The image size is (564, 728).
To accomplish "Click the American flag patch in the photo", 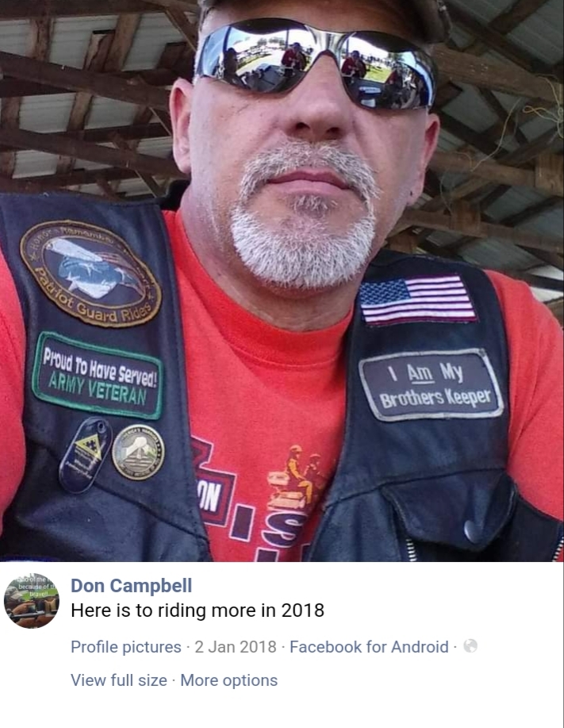I will click(418, 299).
